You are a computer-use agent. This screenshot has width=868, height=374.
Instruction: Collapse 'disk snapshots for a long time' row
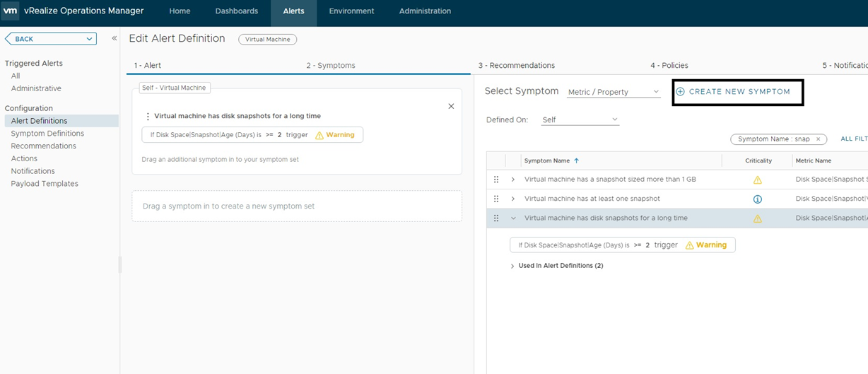513,218
